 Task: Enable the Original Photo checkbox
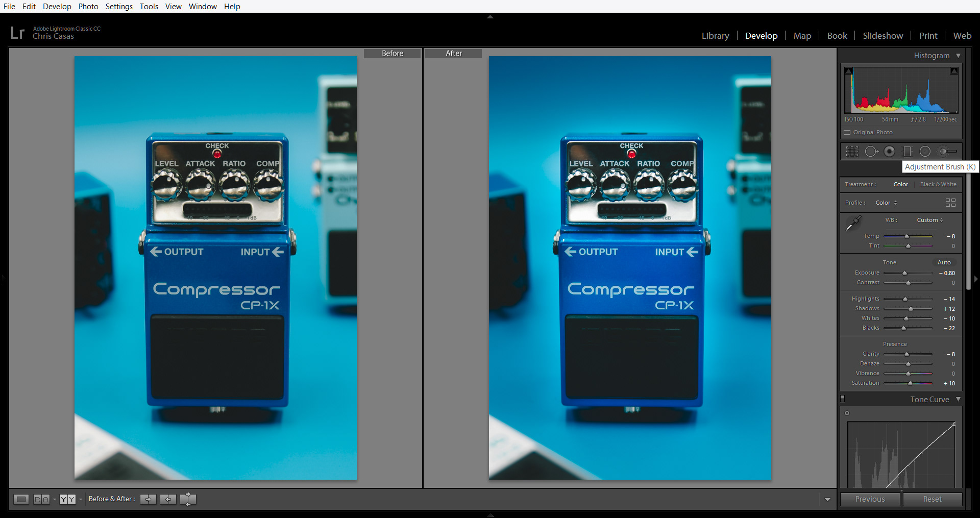[x=847, y=132]
